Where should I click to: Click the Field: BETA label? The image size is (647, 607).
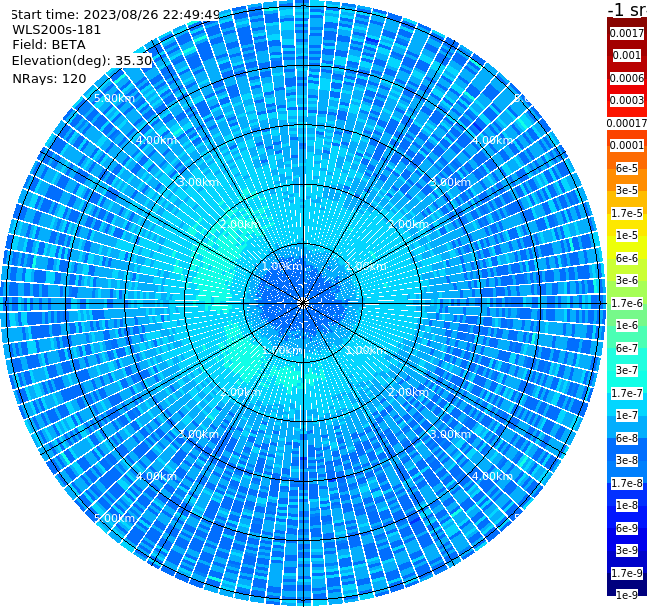pyautogui.click(x=49, y=45)
